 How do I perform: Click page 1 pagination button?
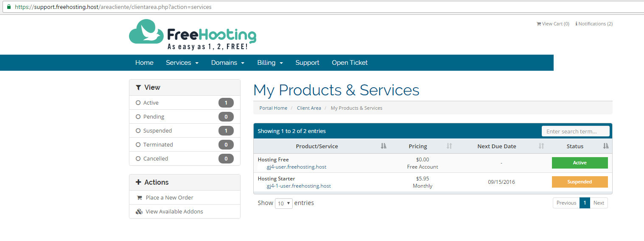585,203
